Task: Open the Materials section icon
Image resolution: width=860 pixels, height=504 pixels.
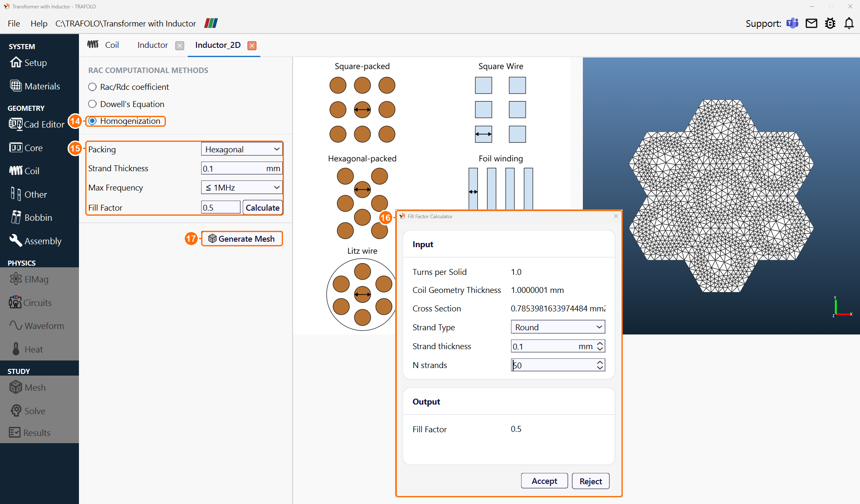Action: click(16, 86)
